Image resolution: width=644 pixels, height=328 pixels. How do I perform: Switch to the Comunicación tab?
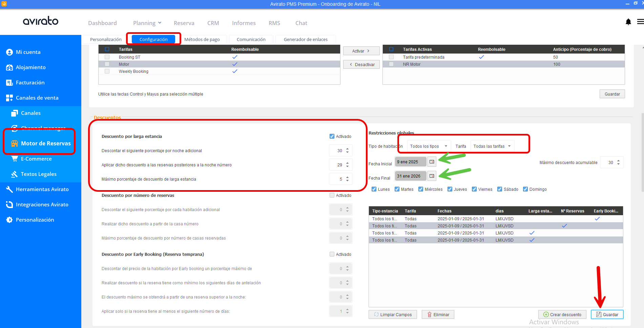click(x=251, y=39)
